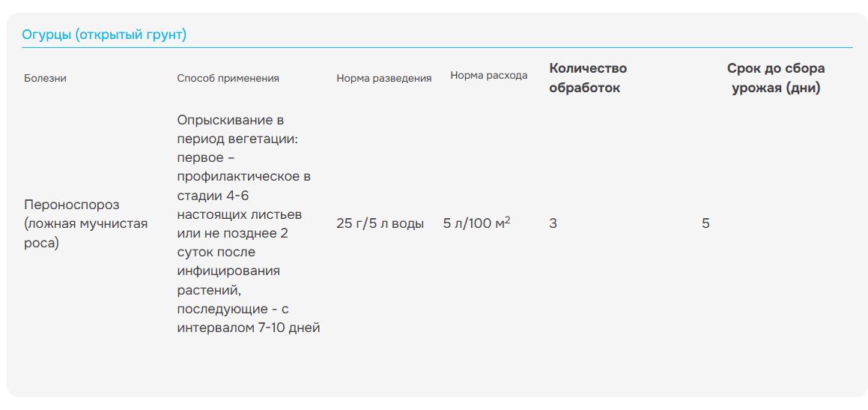This screenshot has width=868, height=410.
Task: Click the Опрыскивание в период вегетации text
Action: click(x=237, y=130)
